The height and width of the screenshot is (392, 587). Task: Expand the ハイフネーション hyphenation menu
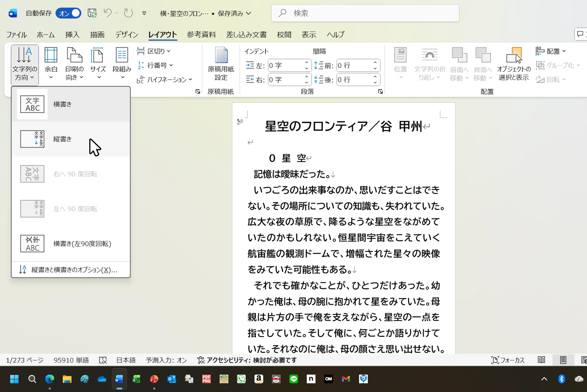click(x=165, y=80)
